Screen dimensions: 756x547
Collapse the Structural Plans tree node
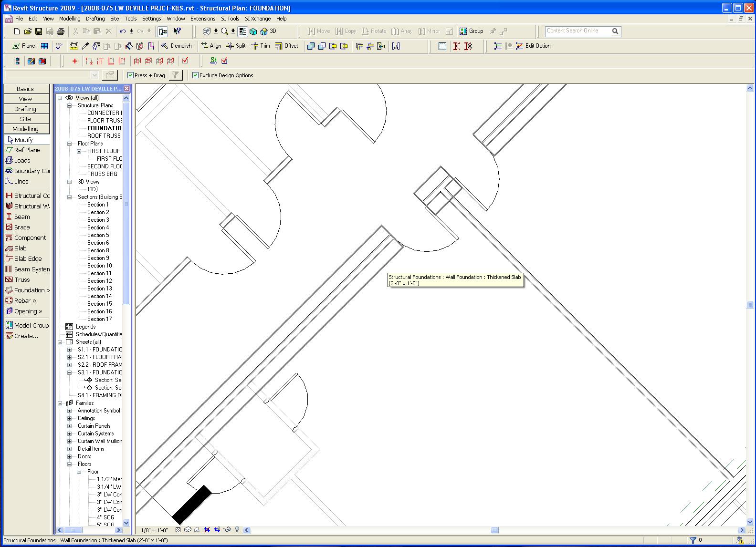click(x=70, y=105)
